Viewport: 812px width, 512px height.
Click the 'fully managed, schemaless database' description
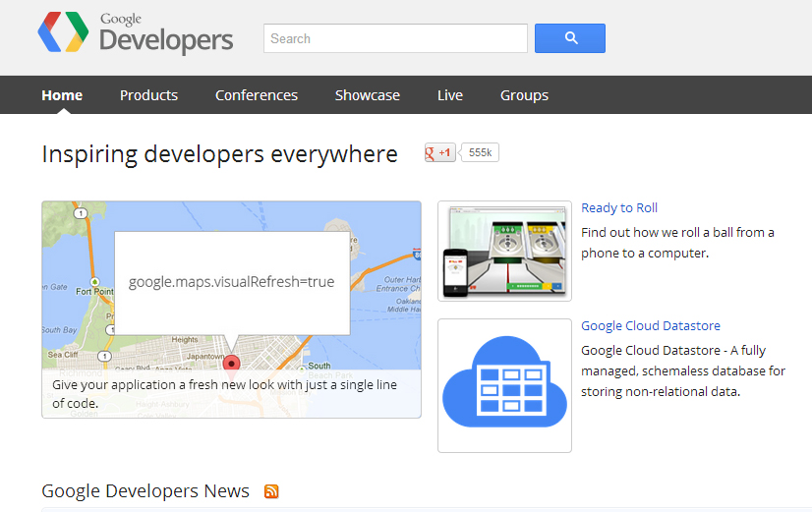pos(683,371)
